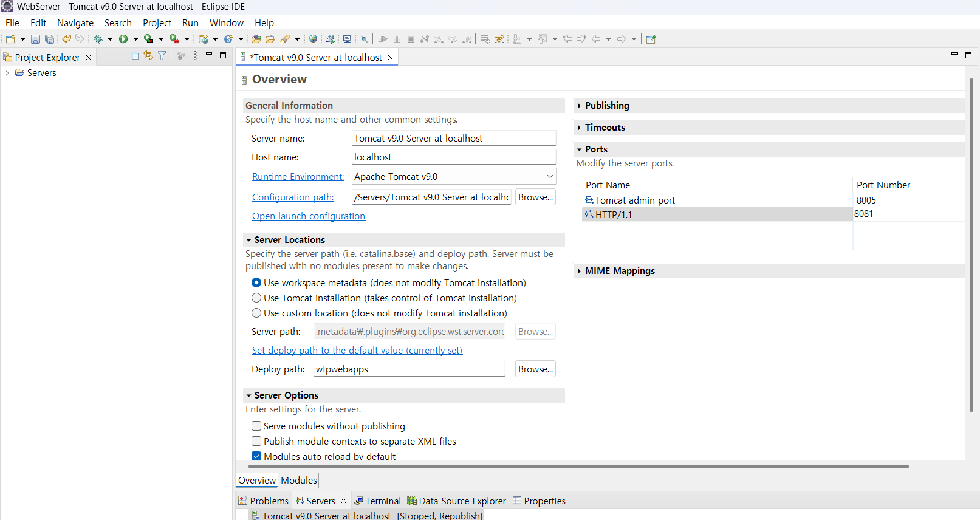Click the Next Annotation icon
980x520 pixels.
517,39
